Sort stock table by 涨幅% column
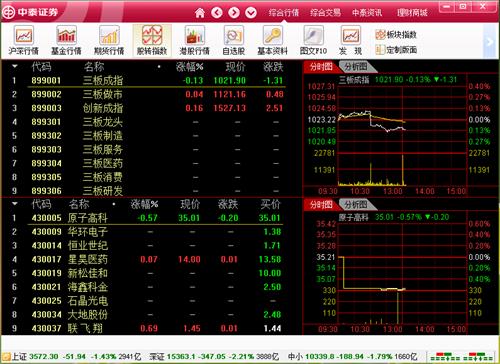Image resolution: width=500 pixels, height=364 pixels. (x=144, y=204)
